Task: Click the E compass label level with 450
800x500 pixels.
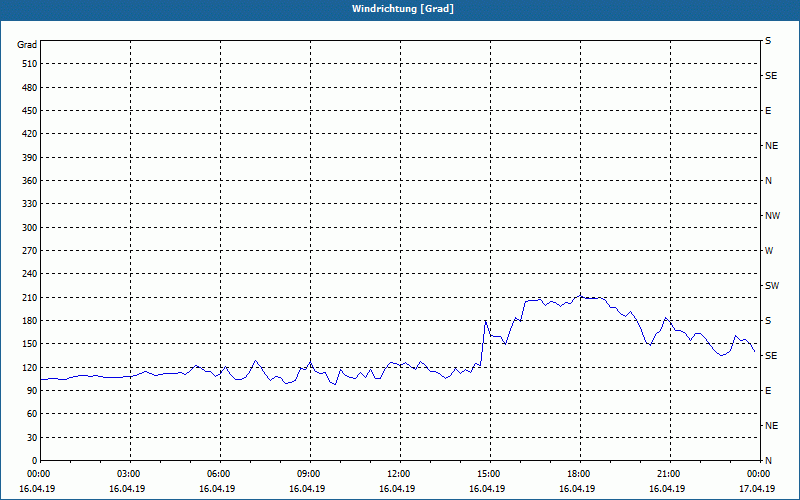Action: (768, 111)
